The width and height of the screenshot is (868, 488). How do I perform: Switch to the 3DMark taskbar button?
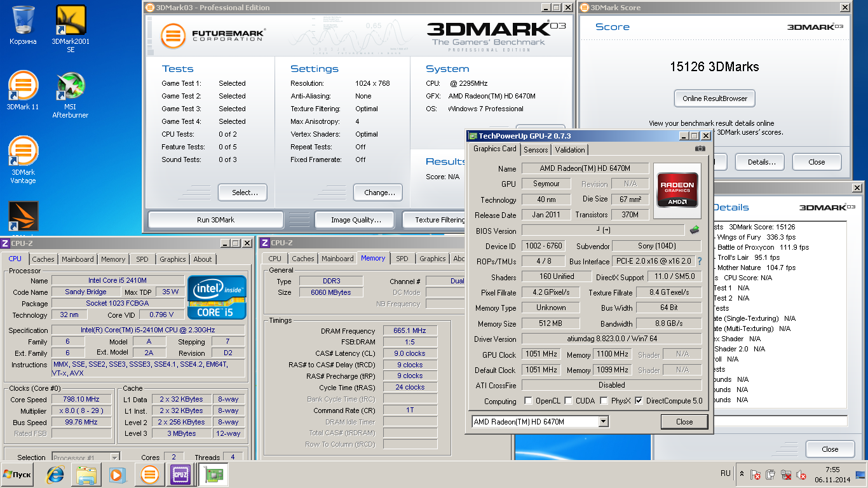150,475
